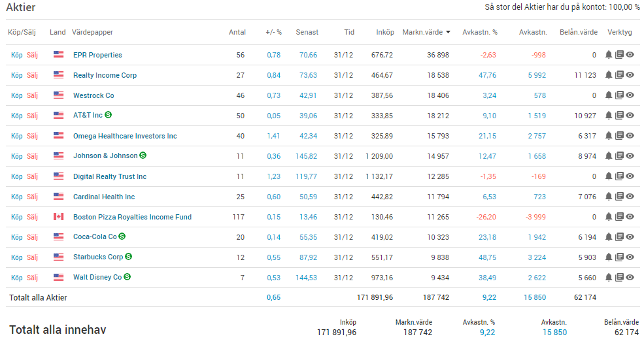This screenshot has width=644, height=341.
Task: Set a price alert bell for EPR Properties
Action: 609,55
